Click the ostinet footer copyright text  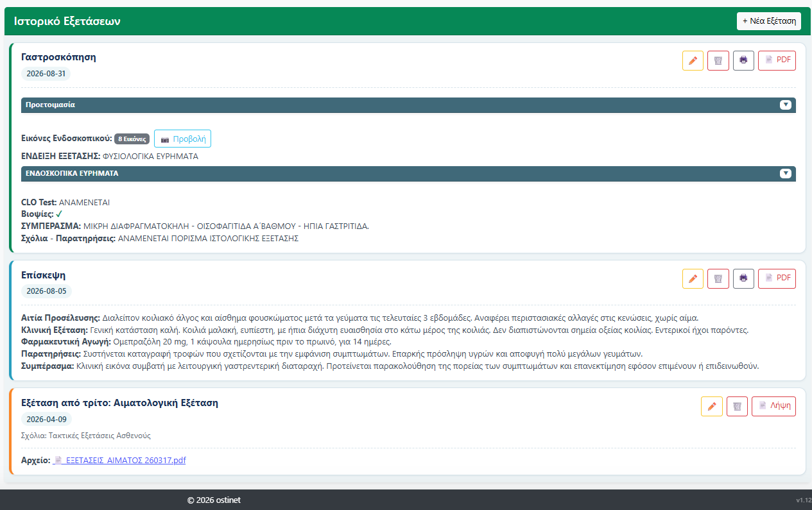coord(214,500)
